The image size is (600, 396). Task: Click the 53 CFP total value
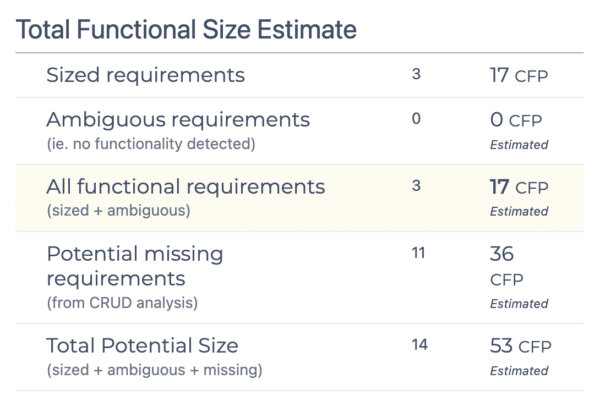(521, 346)
